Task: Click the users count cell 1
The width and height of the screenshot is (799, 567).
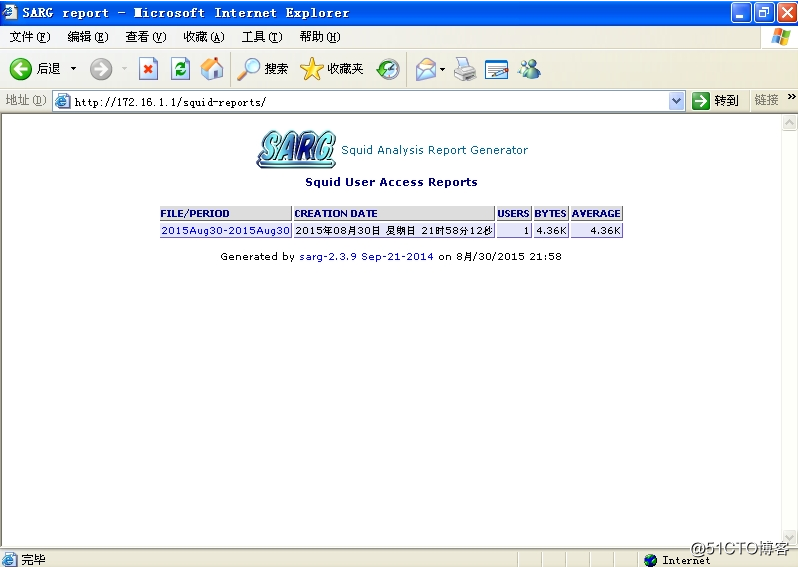Action: click(x=513, y=230)
